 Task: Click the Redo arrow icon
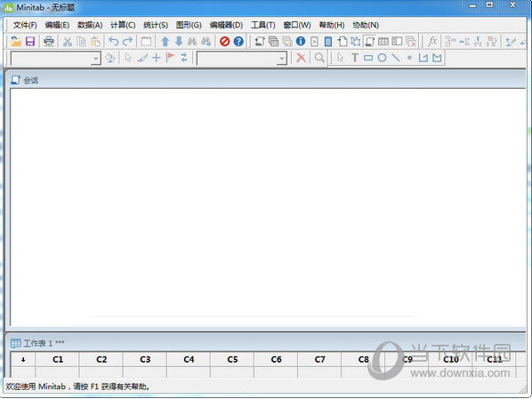[x=127, y=42]
